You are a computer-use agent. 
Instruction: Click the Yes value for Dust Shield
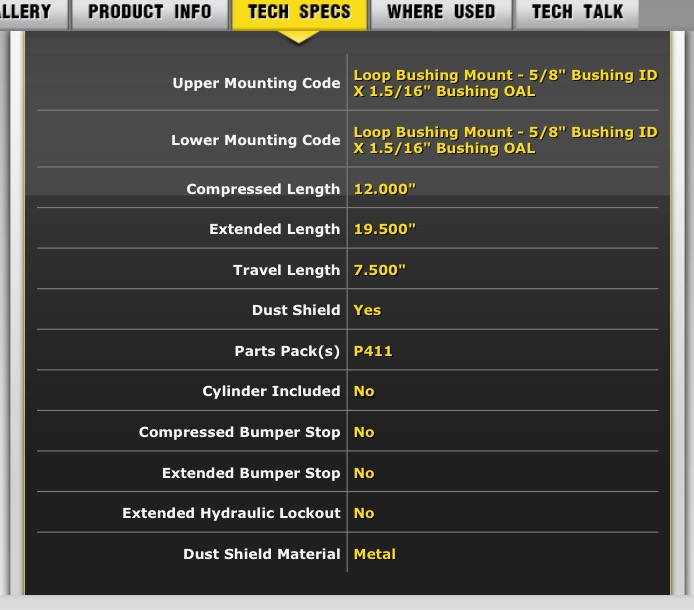coord(367,310)
